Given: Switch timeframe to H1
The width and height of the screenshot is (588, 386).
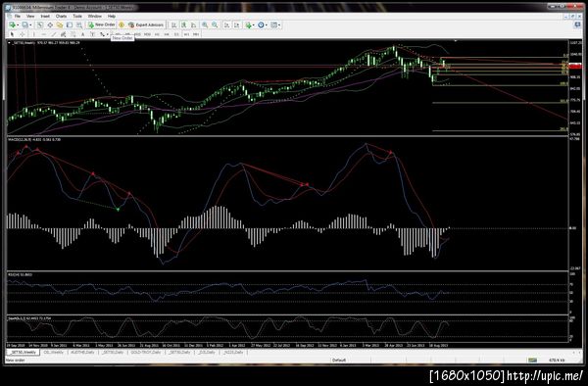Looking at the screenshot, I should pos(157,34).
